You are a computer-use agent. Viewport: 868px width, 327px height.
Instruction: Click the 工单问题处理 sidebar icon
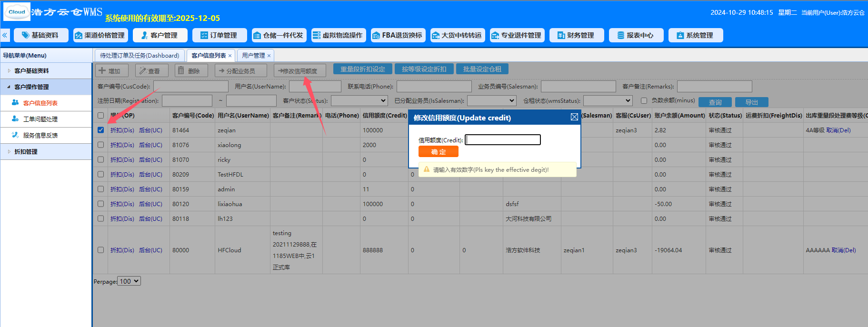(15, 119)
